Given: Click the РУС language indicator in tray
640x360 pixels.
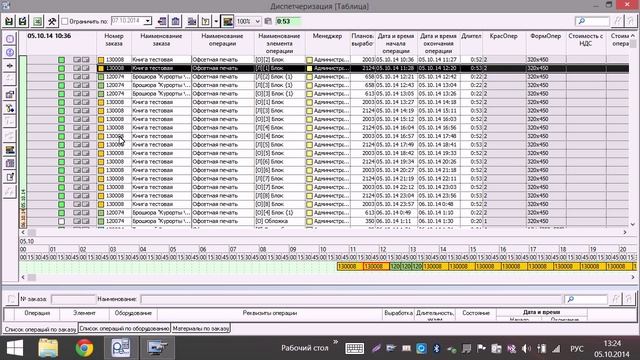Looking at the screenshot, I should [576, 349].
